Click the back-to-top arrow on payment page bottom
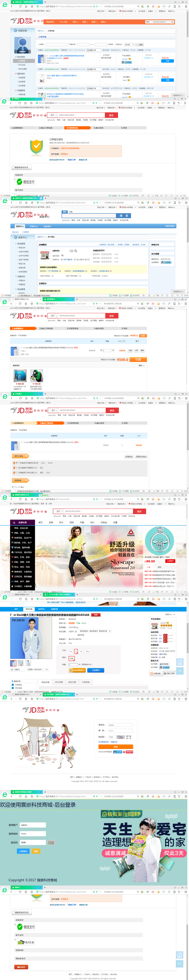This screenshot has width=189, height=980. [x=180, y=963]
